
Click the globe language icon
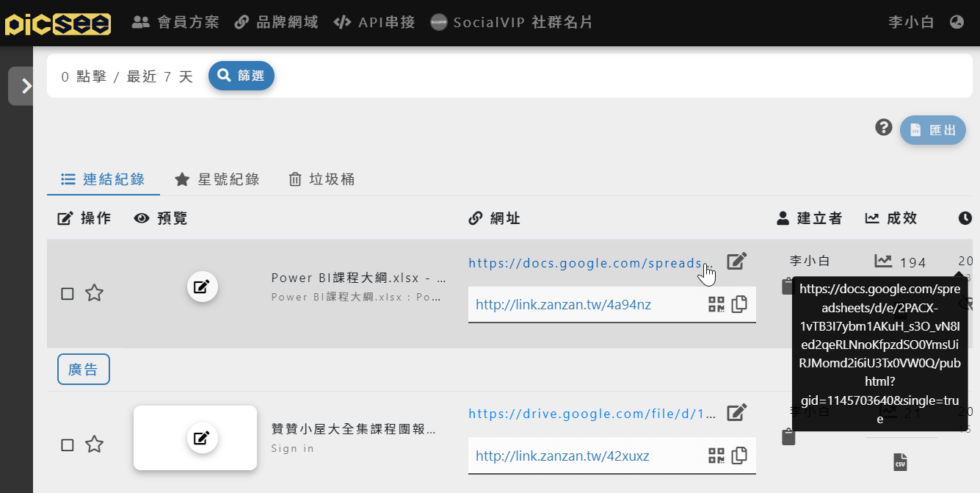click(x=957, y=22)
